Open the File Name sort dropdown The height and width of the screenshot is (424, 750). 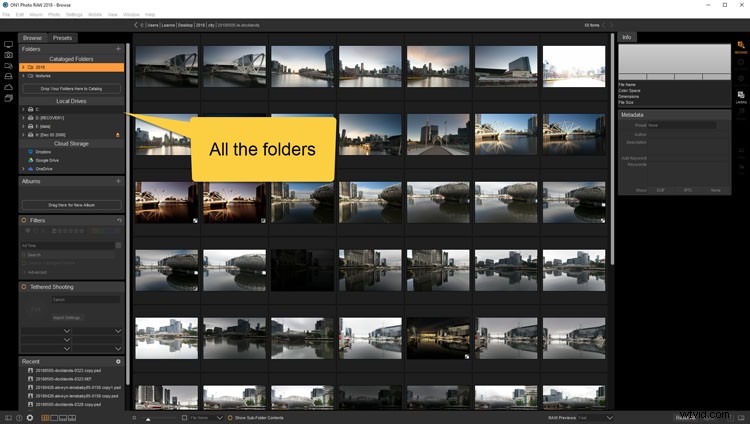[x=206, y=418]
